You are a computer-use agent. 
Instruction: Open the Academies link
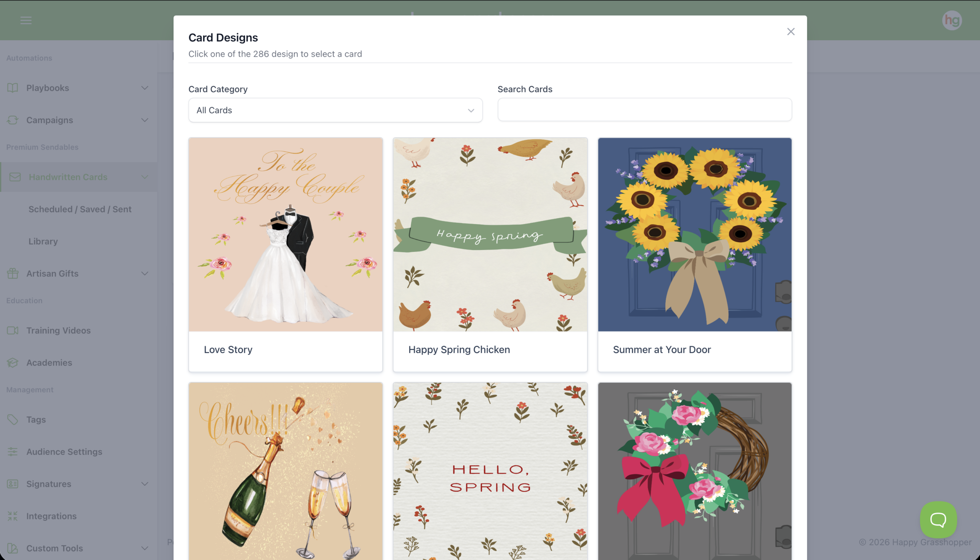point(49,362)
